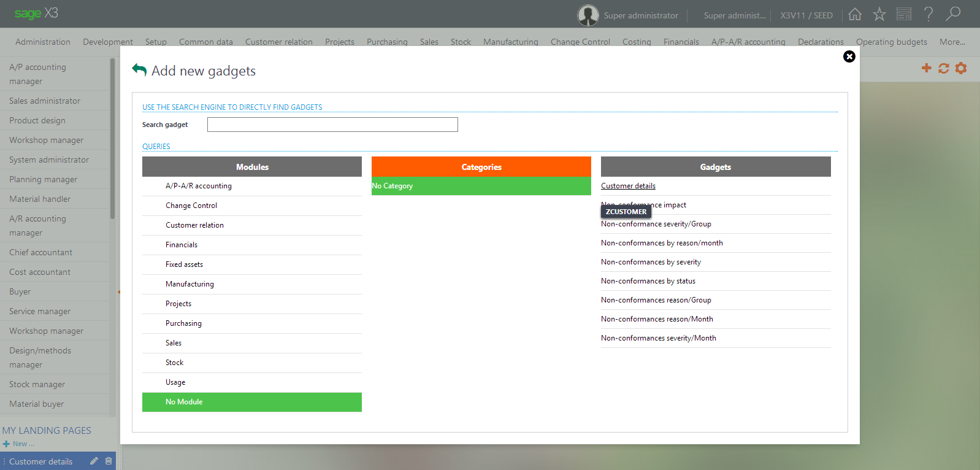Close the Add new gadgets dialog

point(849,56)
